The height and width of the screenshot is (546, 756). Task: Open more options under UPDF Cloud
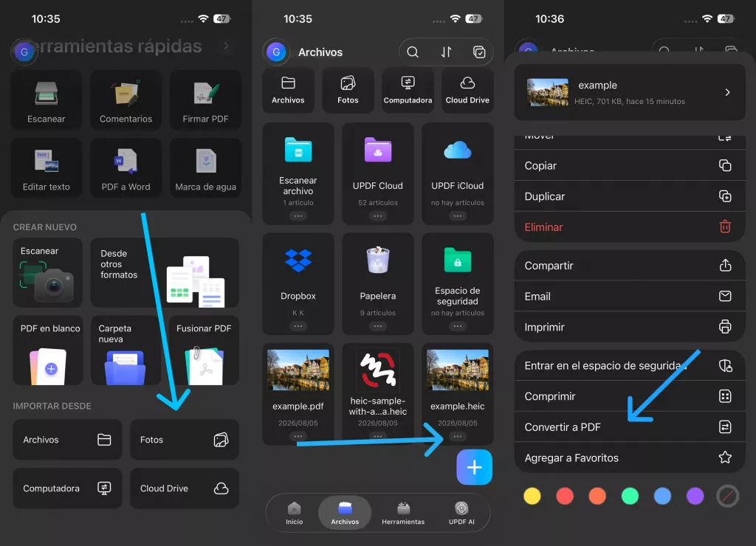point(378,216)
